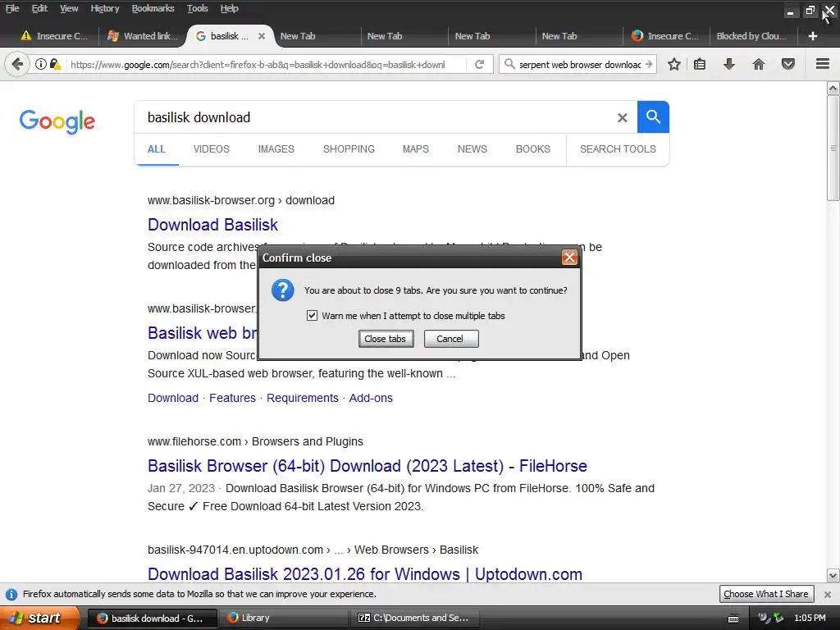840x630 pixels.
Task: Click the magnifier icon in Firefox search box
Action: (509, 64)
